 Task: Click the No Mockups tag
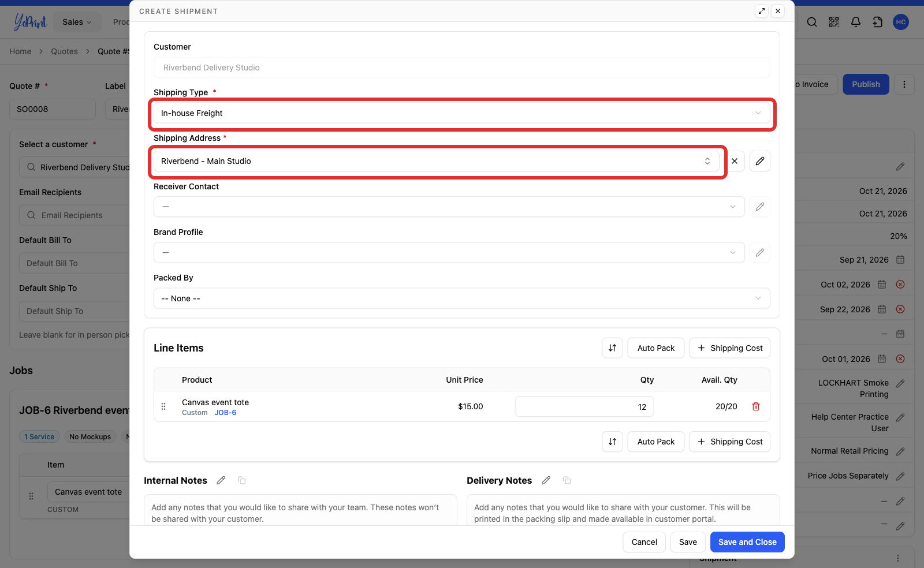(x=90, y=437)
